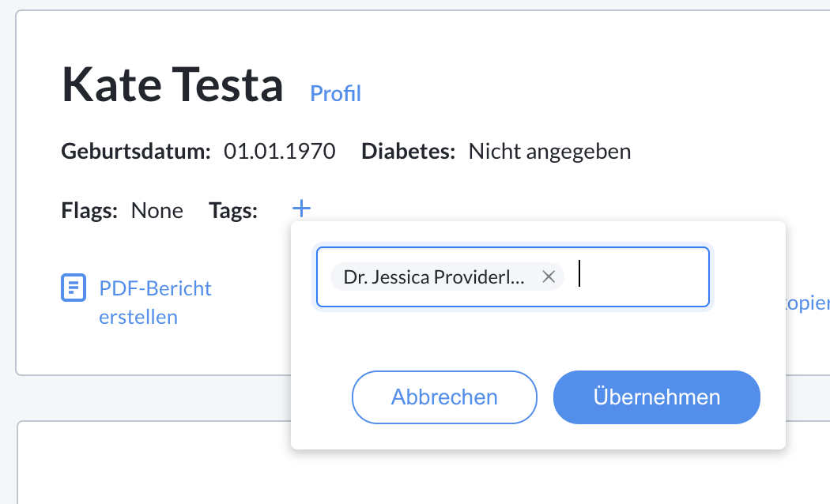Apply tags with the Übernehmen button

[656, 397]
